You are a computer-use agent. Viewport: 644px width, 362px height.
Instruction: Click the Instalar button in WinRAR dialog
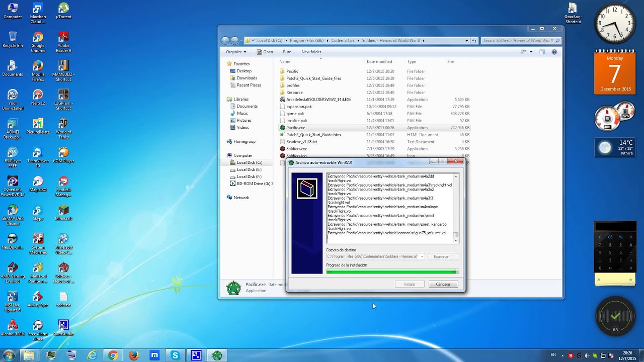[410, 284]
